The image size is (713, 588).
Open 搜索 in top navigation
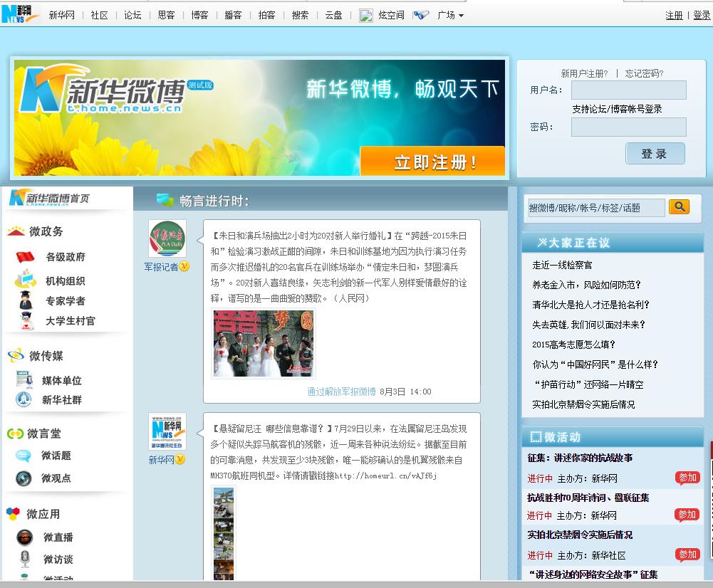pos(300,15)
